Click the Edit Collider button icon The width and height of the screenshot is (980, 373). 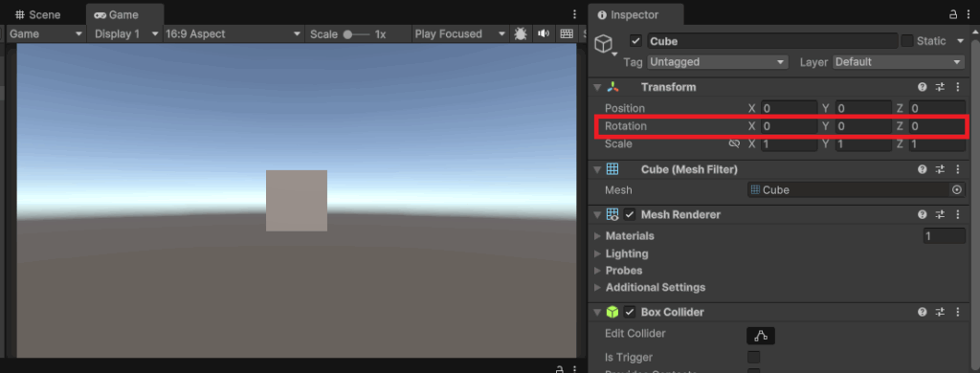coord(761,336)
